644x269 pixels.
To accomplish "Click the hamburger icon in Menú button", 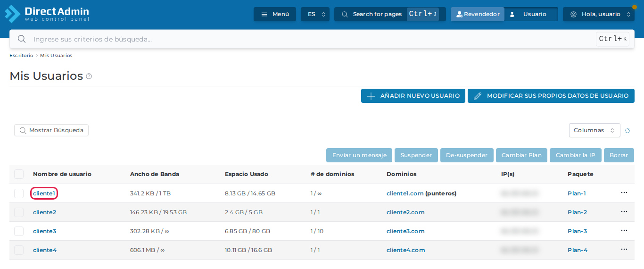I will (264, 14).
